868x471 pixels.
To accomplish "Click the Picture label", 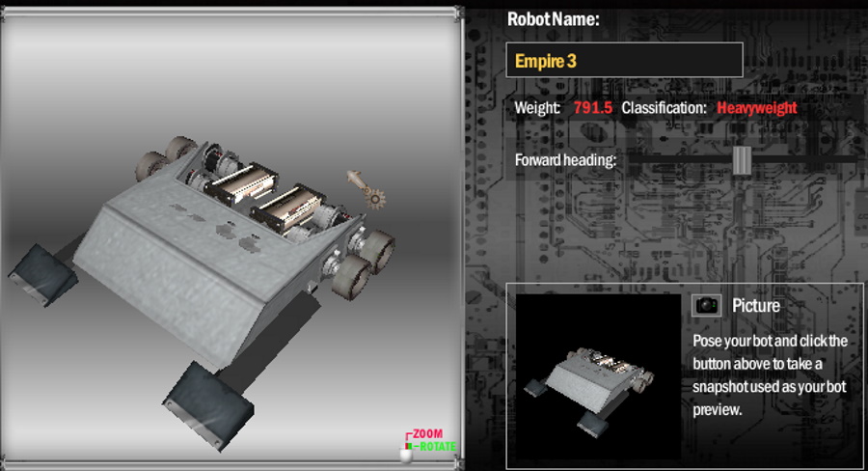I will tap(755, 306).
